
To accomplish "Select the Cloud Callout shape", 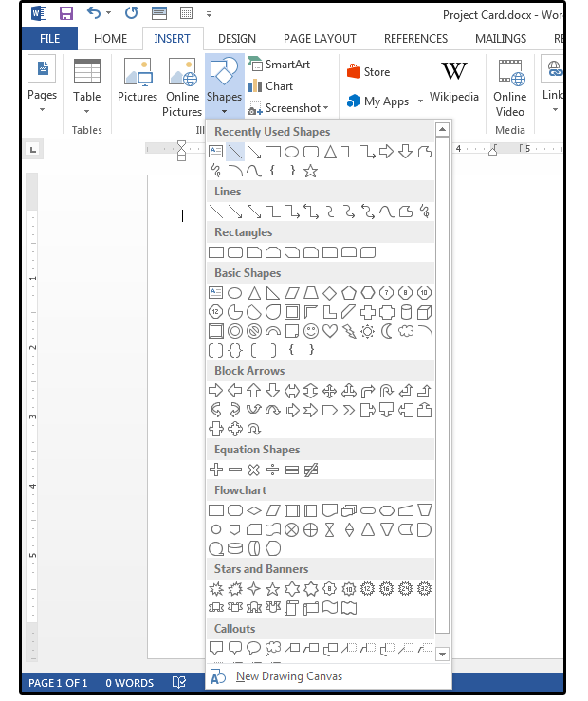I will pyautogui.click(x=273, y=648).
